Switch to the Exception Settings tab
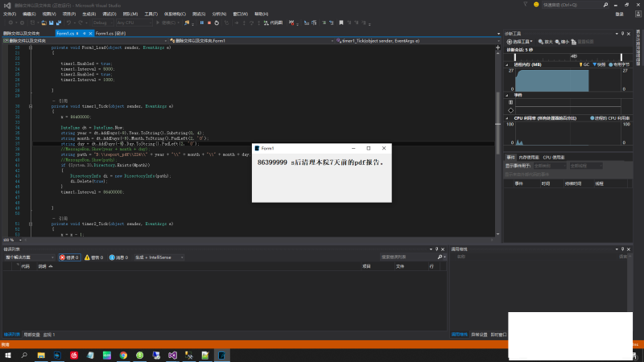The width and height of the screenshot is (644, 362). tap(479, 335)
